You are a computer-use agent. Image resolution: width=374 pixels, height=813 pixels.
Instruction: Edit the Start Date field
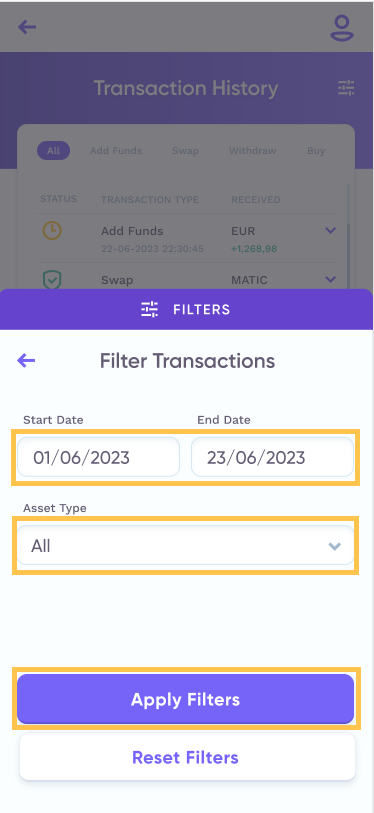pos(99,457)
